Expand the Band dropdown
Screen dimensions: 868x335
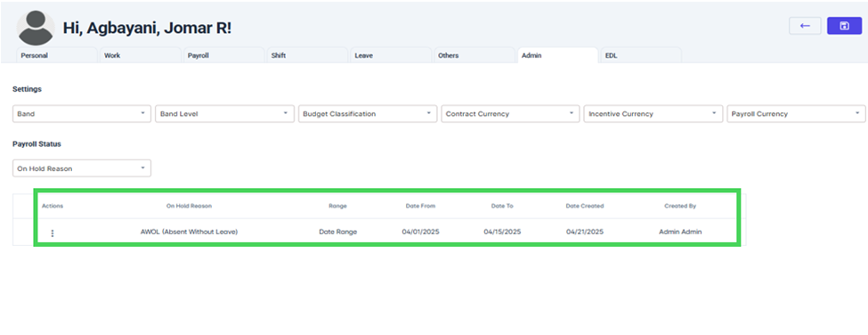(x=81, y=113)
